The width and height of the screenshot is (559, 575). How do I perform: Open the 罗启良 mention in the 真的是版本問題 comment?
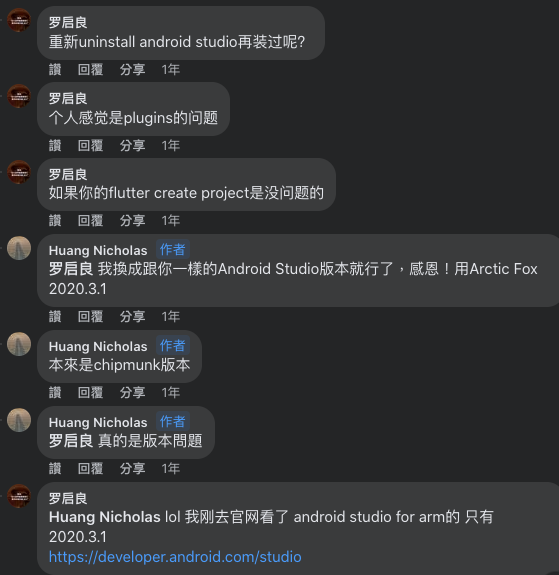coord(71,441)
